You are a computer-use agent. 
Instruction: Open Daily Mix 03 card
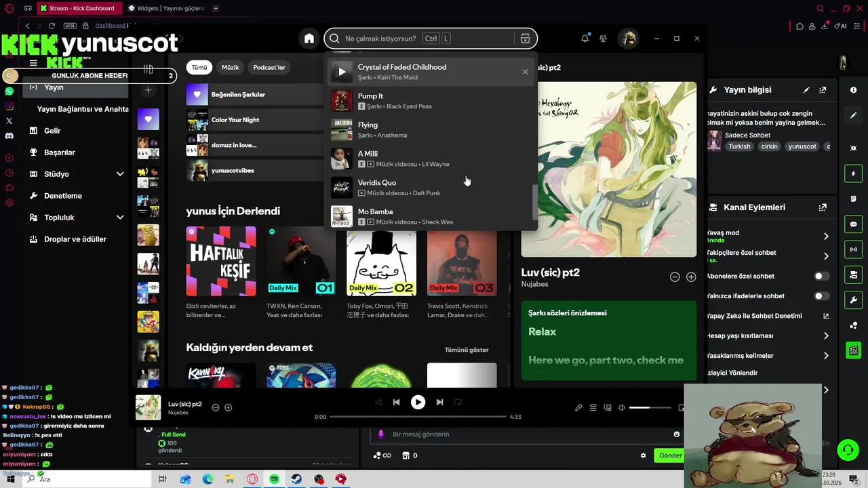click(x=462, y=271)
